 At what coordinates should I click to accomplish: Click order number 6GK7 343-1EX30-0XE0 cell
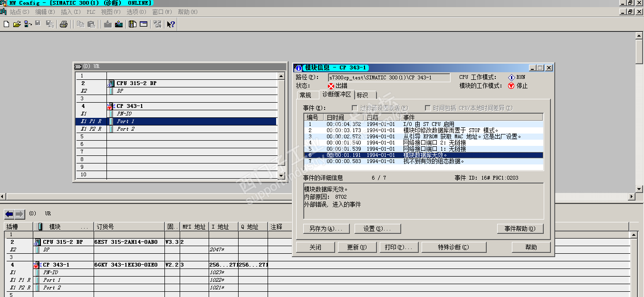click(x=129, y=265)
